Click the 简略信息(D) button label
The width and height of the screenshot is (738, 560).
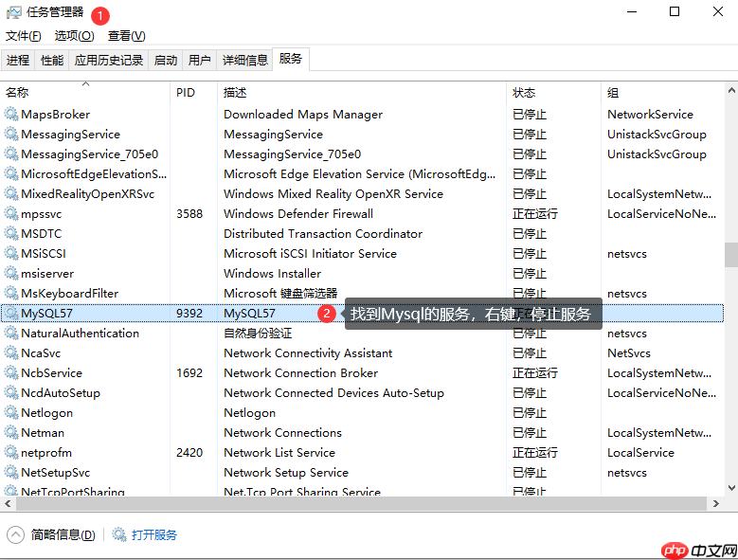point(63,535)
